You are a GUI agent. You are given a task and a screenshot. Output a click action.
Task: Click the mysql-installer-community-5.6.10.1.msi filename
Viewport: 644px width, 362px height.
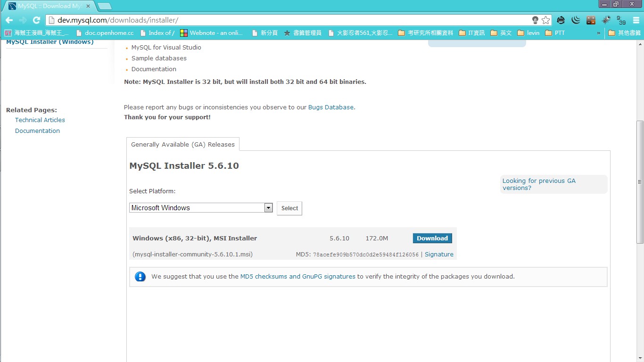[193, 255]
